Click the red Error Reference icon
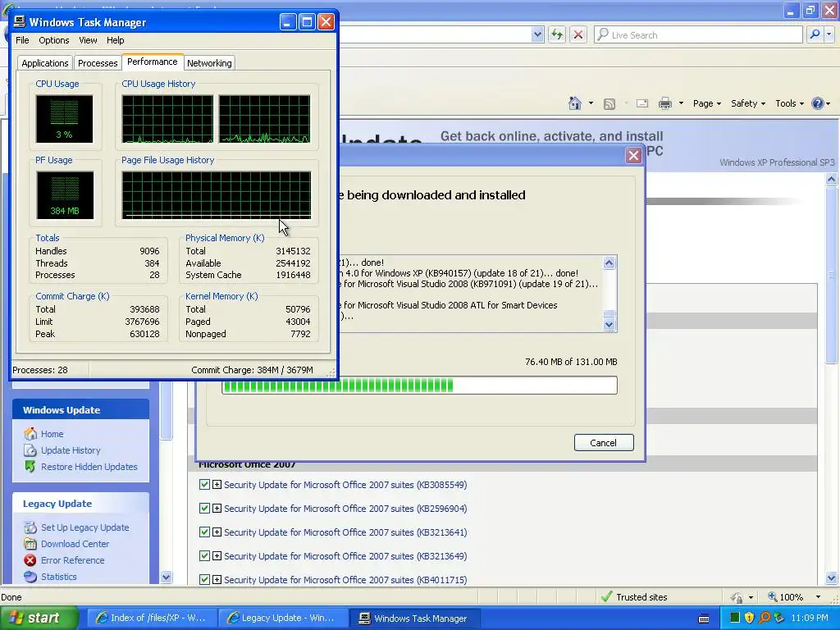 pyautogui.click(x=30, y=560)
